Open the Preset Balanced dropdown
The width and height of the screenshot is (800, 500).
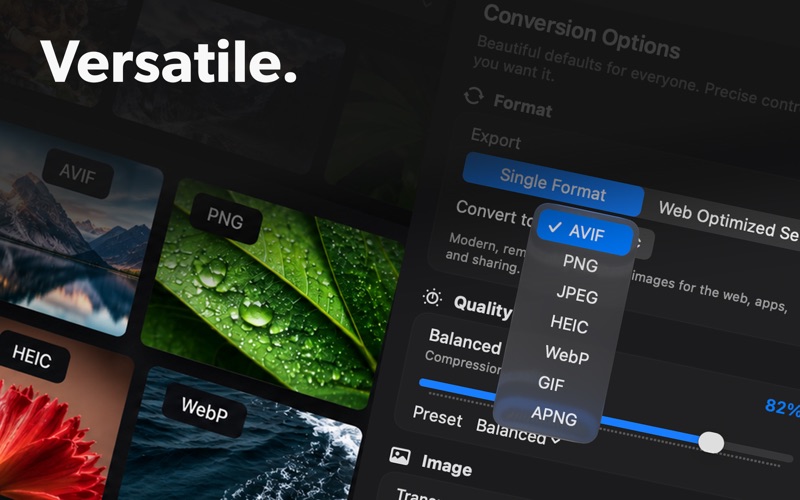[x=517, y=432]
